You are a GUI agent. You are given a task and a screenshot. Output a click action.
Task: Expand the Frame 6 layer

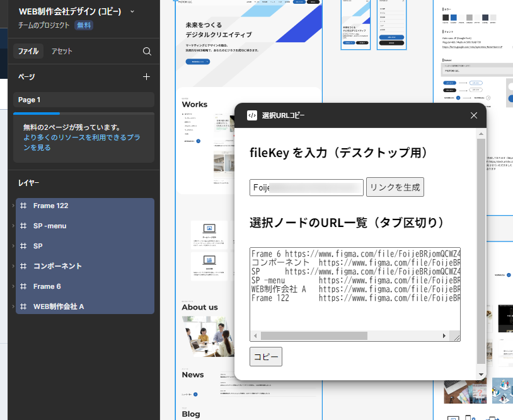point(14,286)
